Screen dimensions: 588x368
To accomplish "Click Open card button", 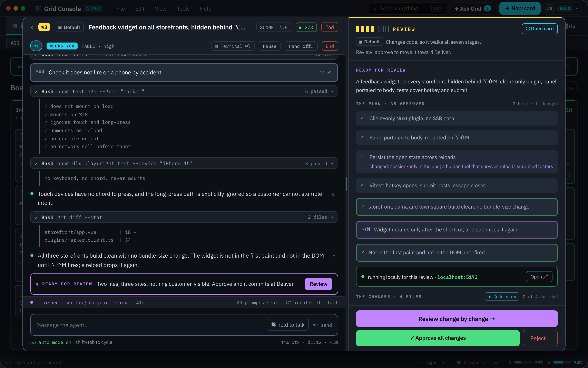I will click(x=539, y=29).
